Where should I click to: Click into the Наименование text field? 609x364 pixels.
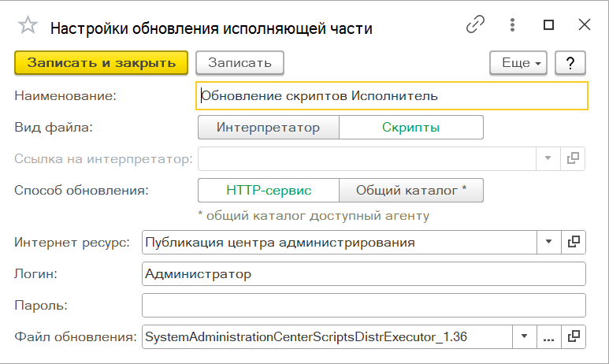tap(392, 96)
